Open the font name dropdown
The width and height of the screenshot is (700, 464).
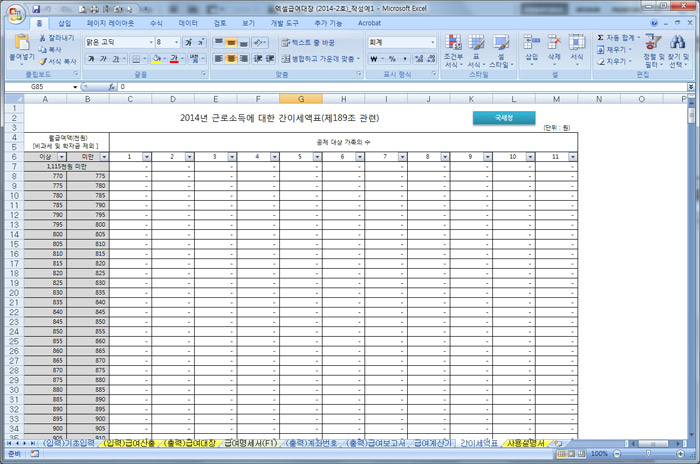pyautogui.click(x=151, y=42)
